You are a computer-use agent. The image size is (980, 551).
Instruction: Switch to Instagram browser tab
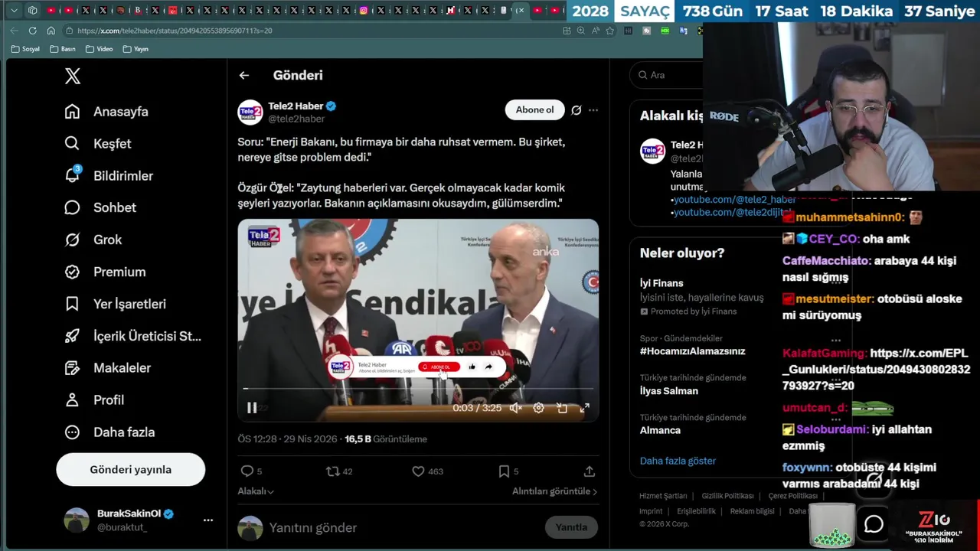click(x=364, y=10)
